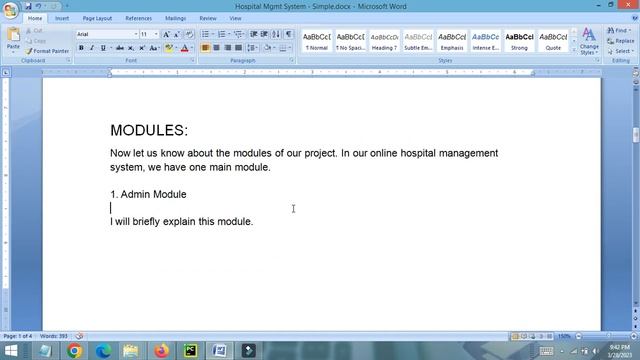The height and width of the screenshot is (360, 640).
Task: Click Replace in Editing group
Action: click(x=621, y=41)
